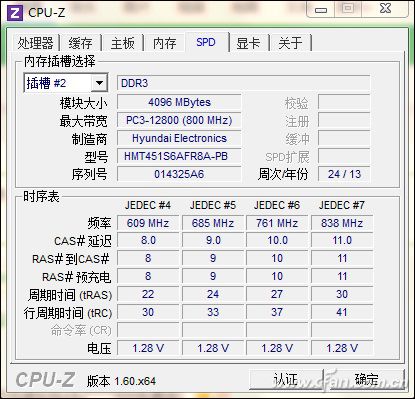The height and width of the screenshot is (399, 415).
Task: Switch to the 缓存 tab
Action: (80, 43)
